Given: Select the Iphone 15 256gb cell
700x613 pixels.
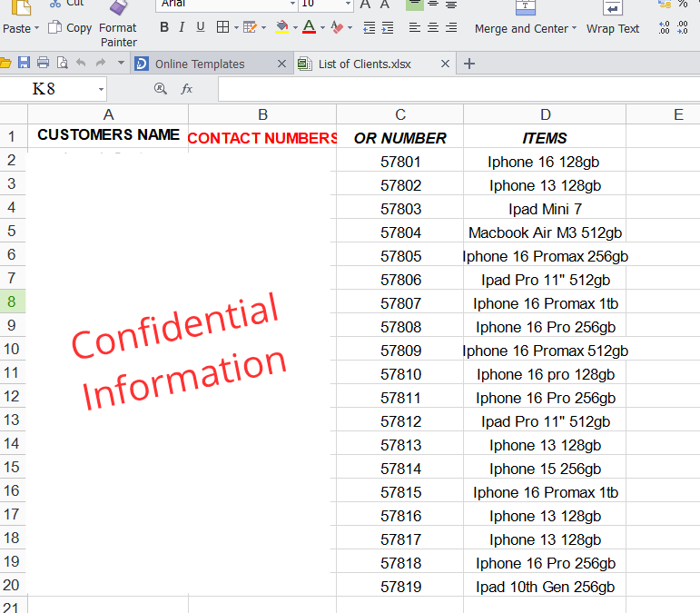Looking at the screenshot, I should point(545,469).
